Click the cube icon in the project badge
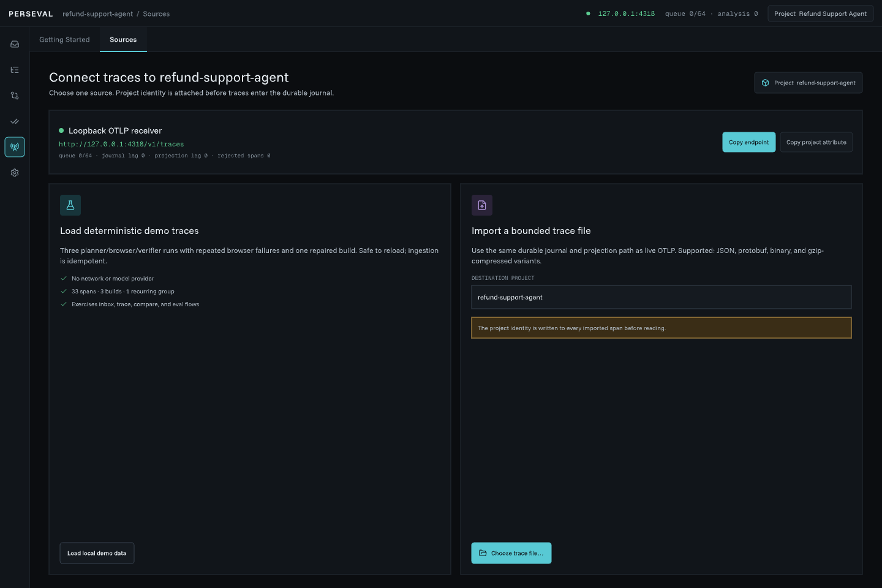The image size is (882, 588). pyautogui.click(x=765, y=83)
